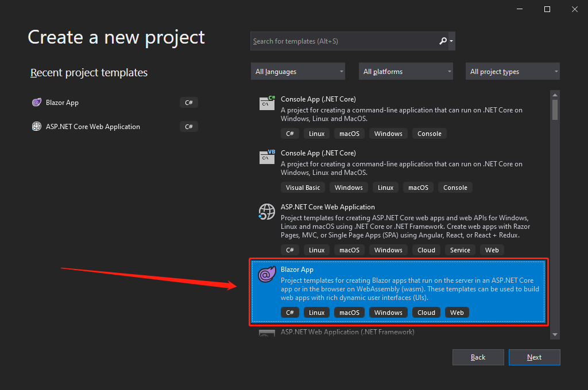Open the All platforms dropdown
Viewport: 588px width, 390px height.
click(x=405, y=71)
